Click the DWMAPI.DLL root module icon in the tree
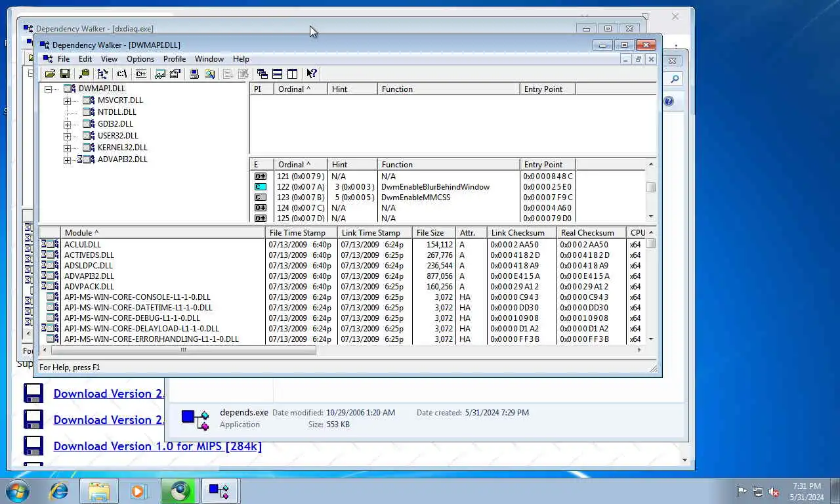The image size is (840, 504). tap(70, 89)
